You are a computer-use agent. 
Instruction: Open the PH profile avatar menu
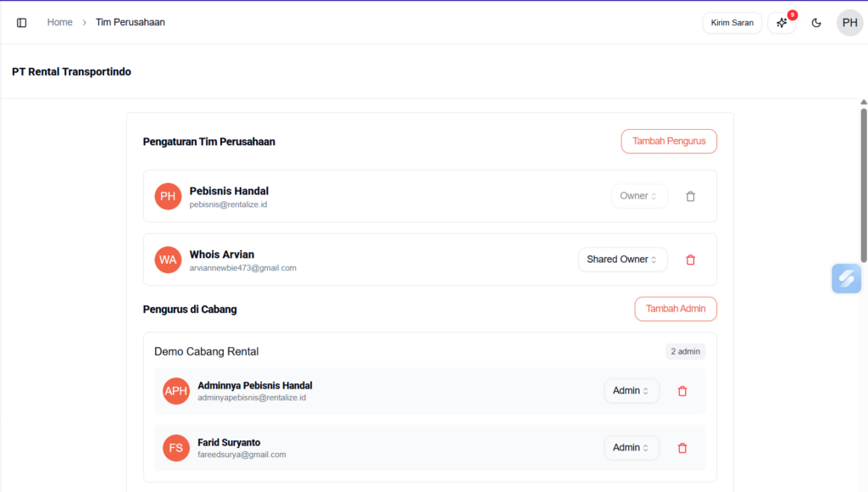pyautogui.click(x=849, y=23)
